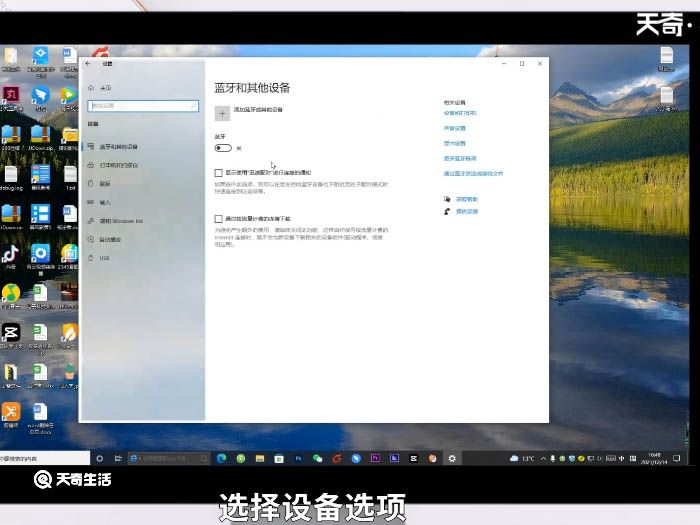700x525 pixels.
Task: Check the Swift Pair notifications checkbox
Action: [218, 172]
